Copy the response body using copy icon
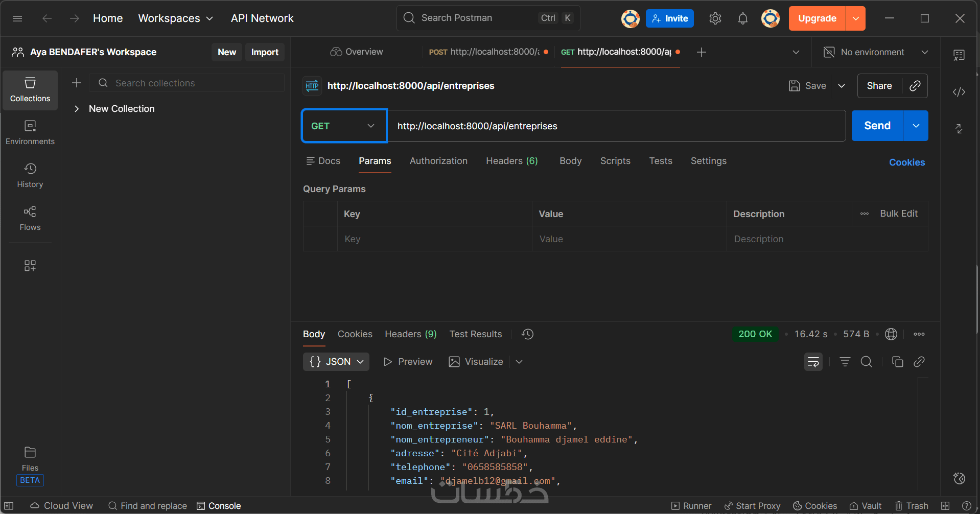 pyautogui.click(x=897, y=362)
